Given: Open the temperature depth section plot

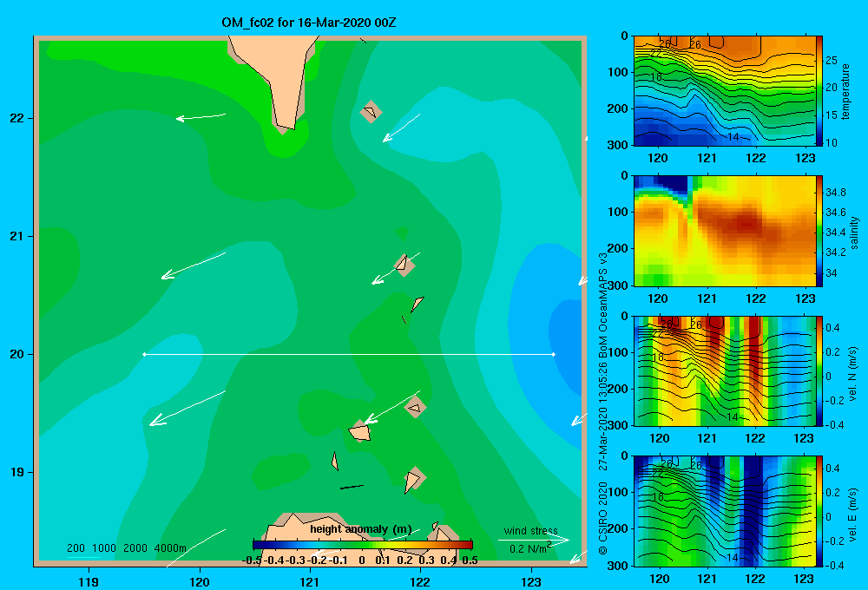Looking at the screenshot, I should click(724, 91).
